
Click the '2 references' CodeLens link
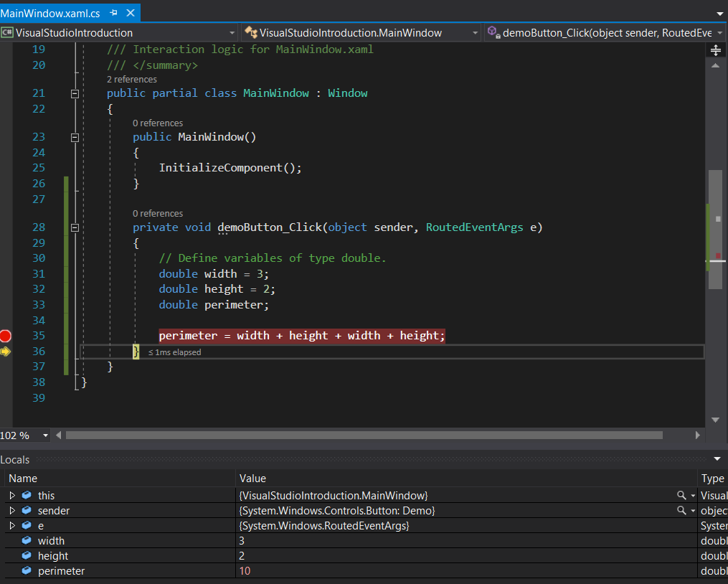coord(131,80)
